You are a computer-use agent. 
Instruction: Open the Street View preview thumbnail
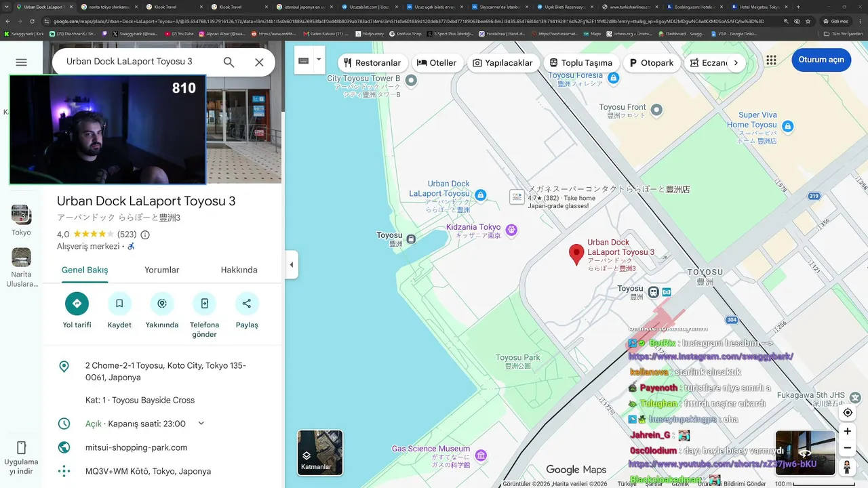(x=806, y=453)
